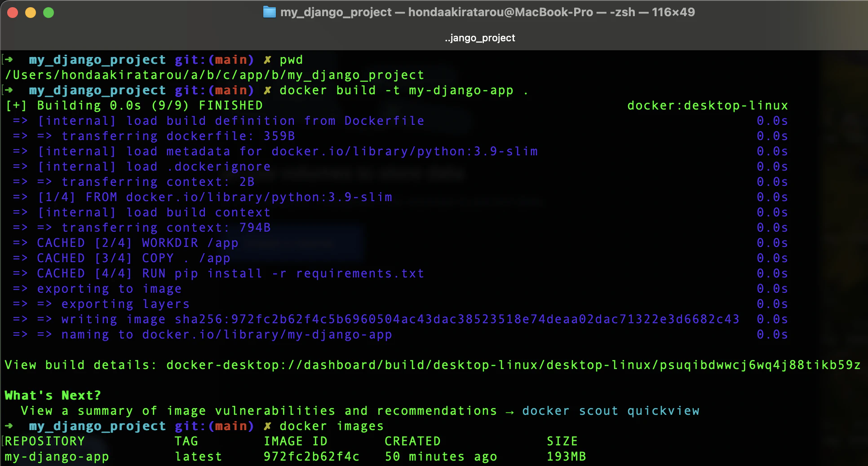Viewport: 868px width, 466px height.
Task: Click the '[+] Building 0.0s (9/9) FINISHED' line
Action: (x=134, y=106)
